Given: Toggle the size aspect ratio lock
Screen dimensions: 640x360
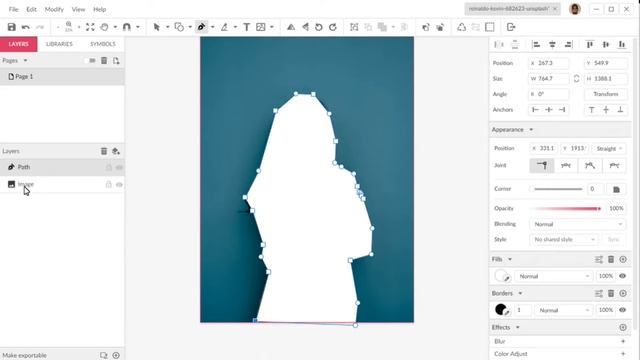Looking at the screenshot, I should click(x=576, y=78).
